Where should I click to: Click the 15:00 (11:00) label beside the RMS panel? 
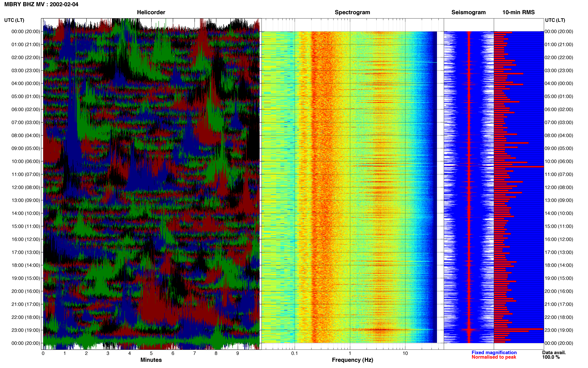pyautogui.click(x=559, y=226)
